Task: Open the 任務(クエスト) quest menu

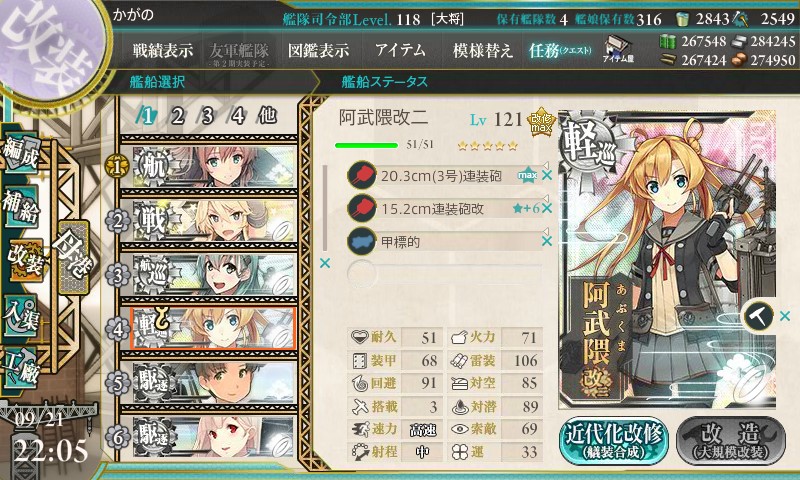Action: (560, 50)
